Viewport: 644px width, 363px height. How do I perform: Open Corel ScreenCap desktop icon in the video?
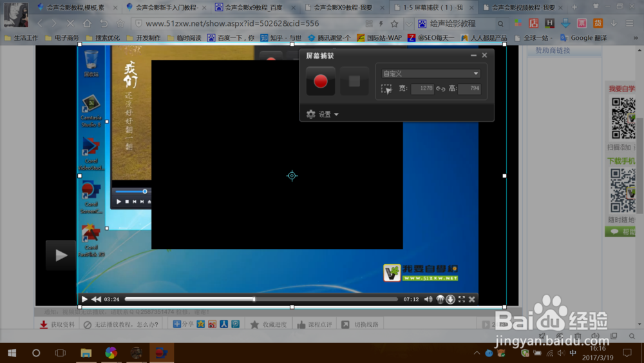coord(91,197)
